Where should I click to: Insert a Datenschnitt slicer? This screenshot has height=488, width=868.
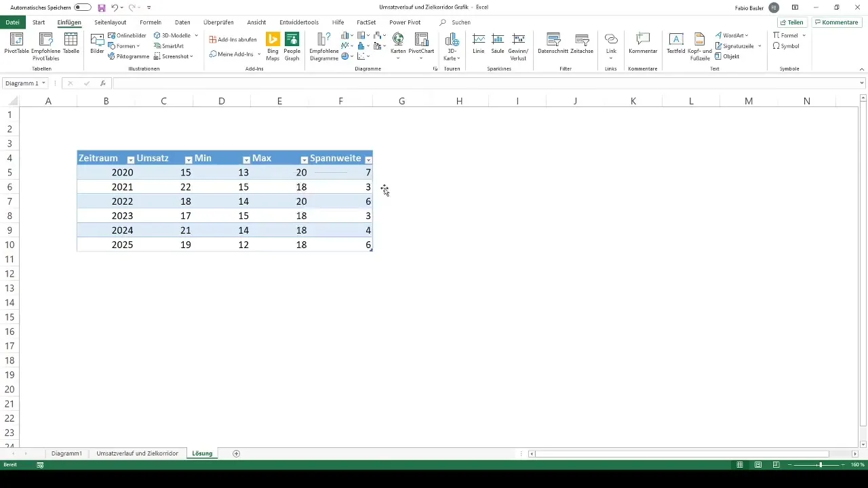[553, 45]
